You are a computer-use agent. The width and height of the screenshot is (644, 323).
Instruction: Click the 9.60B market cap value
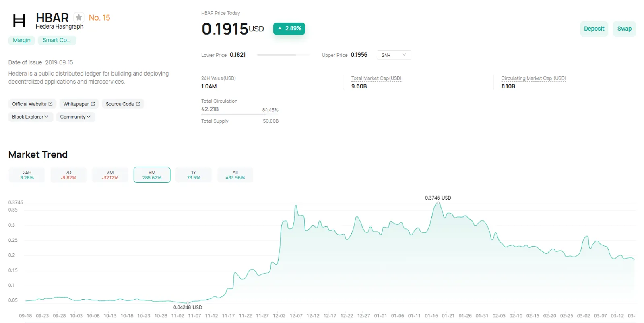[359, 86]
